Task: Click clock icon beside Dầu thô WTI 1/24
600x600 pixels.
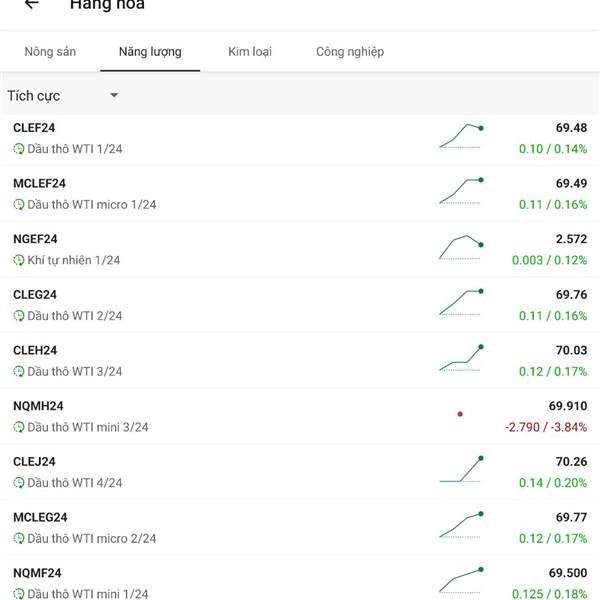Action: [x=19, y=148]
